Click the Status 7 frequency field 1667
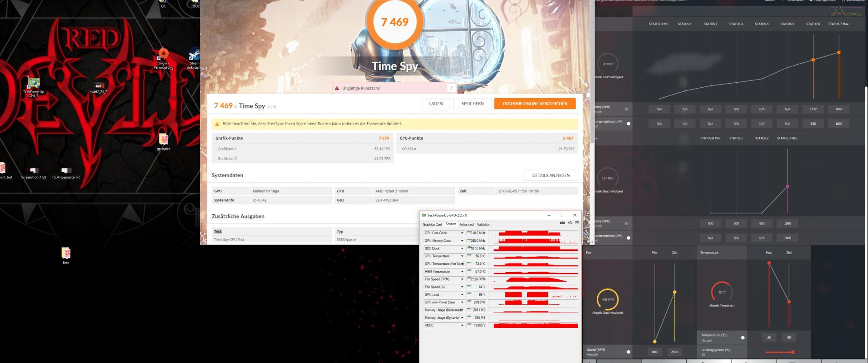This screenshot has height=363, width=868. pyautogui.click(x=839, y=109)
